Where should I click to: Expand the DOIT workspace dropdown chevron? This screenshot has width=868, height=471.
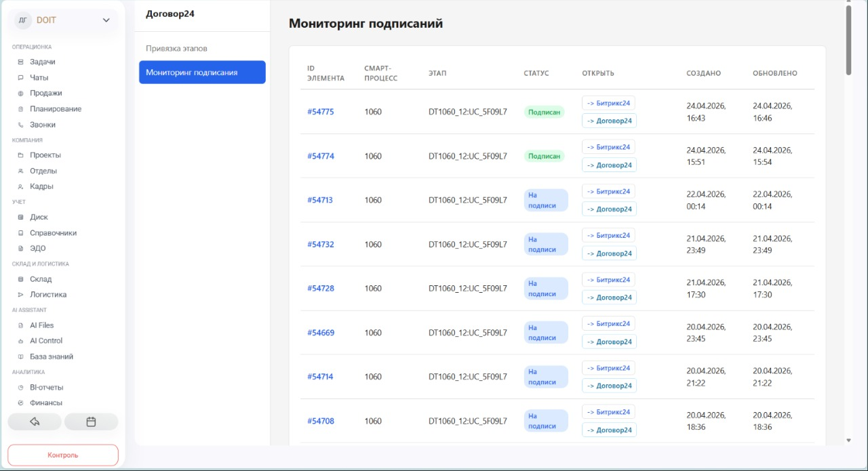106,20
